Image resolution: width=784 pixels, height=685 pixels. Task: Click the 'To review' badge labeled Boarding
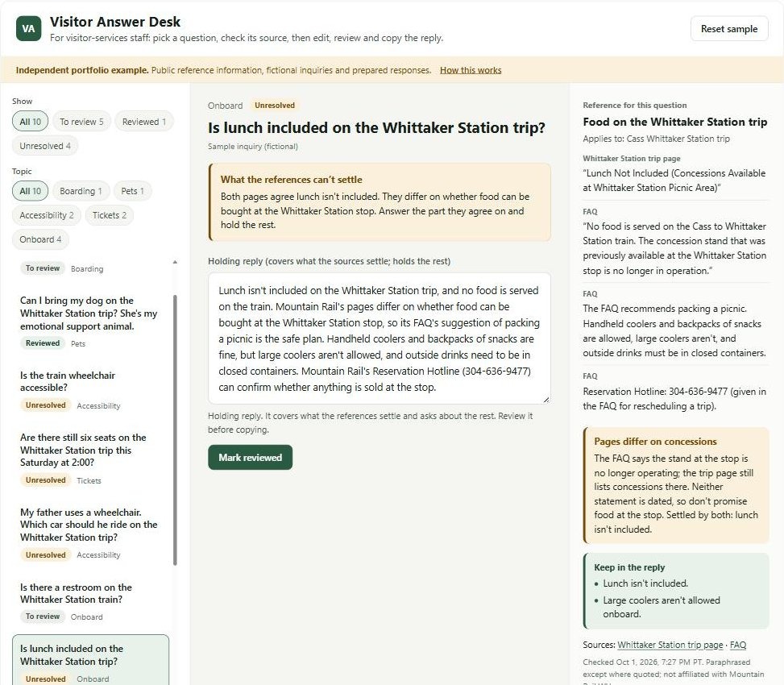pos(43,268)
